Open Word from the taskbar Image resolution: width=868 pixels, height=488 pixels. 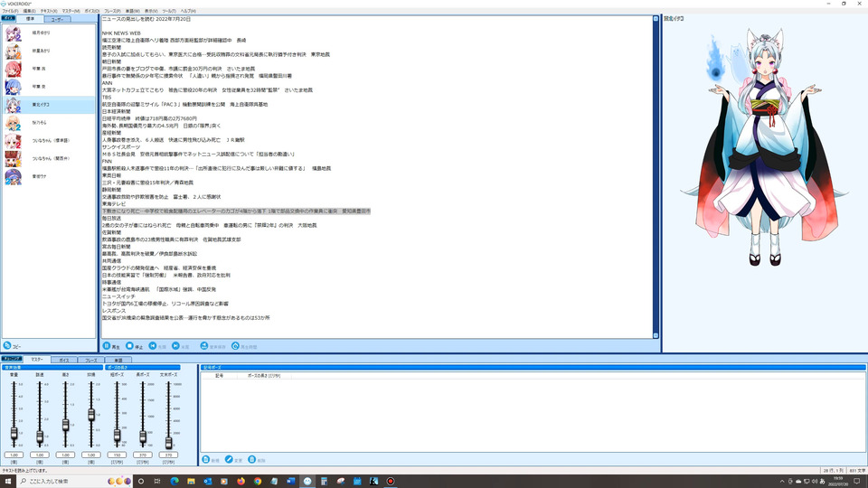[x=290, y=481]
